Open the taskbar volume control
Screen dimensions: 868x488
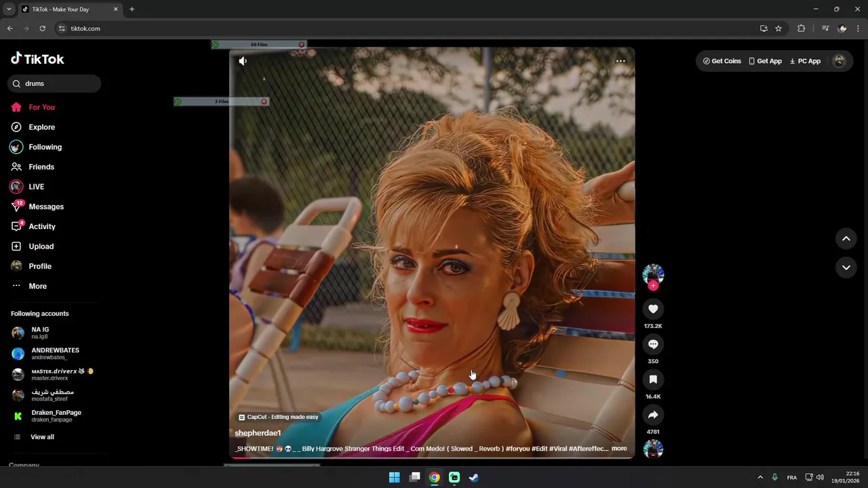tap(820, 477)
